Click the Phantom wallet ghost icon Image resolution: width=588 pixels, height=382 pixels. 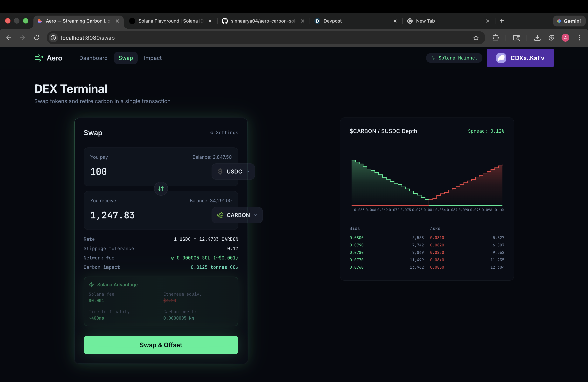point(501,58)
